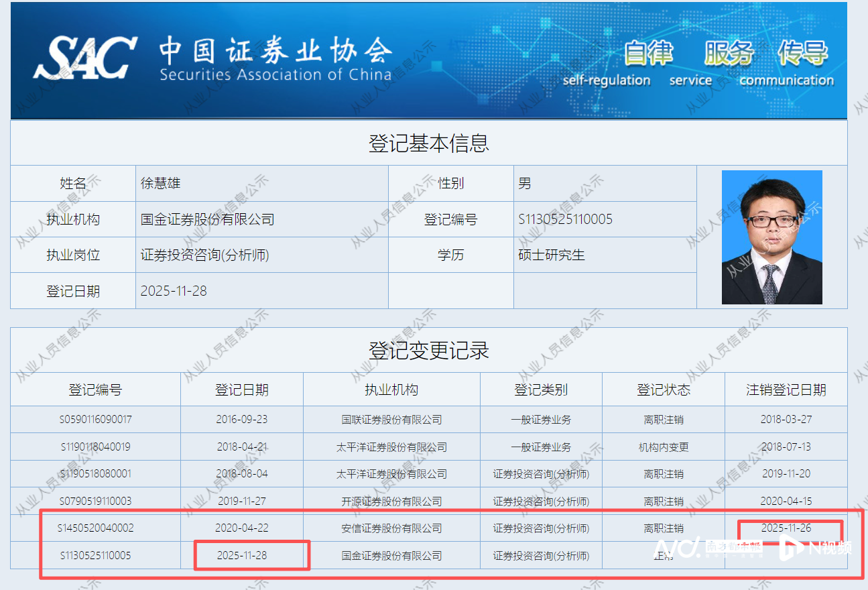Viewport: 868px width, 590px height.
Task: Open the registrant's ID photo
Action: pyautogui.click(x=771, y=237)
